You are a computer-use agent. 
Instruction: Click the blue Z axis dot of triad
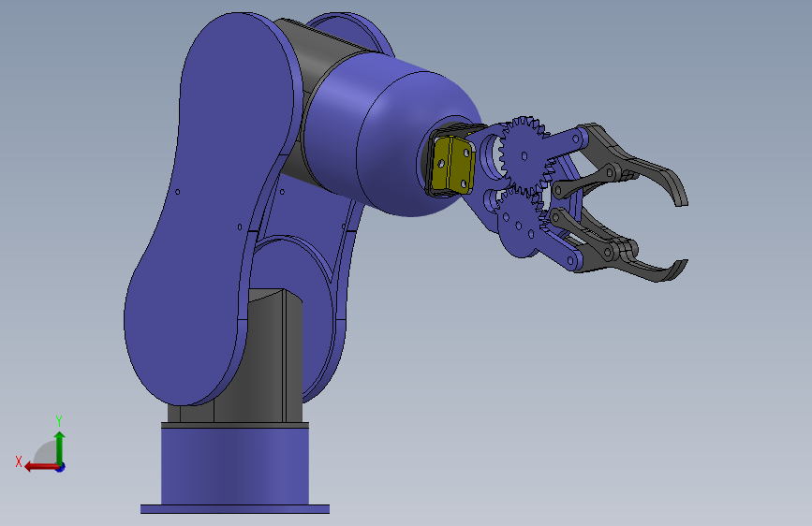point(61,467)
